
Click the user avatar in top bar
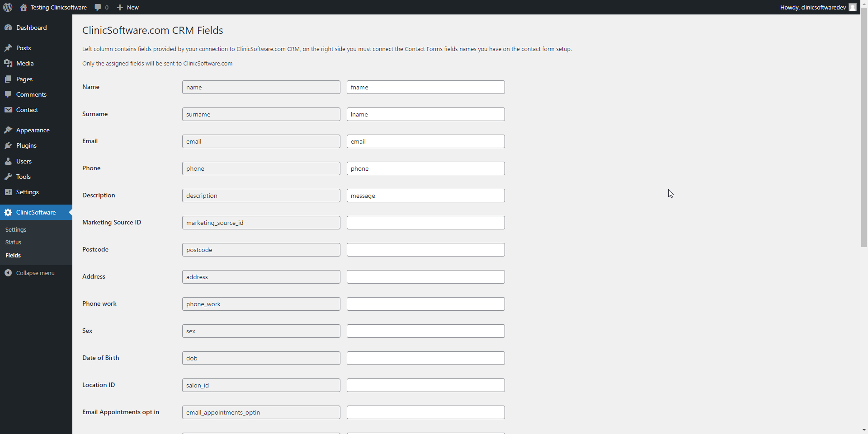pyautogui.click(x=853, y=7)
